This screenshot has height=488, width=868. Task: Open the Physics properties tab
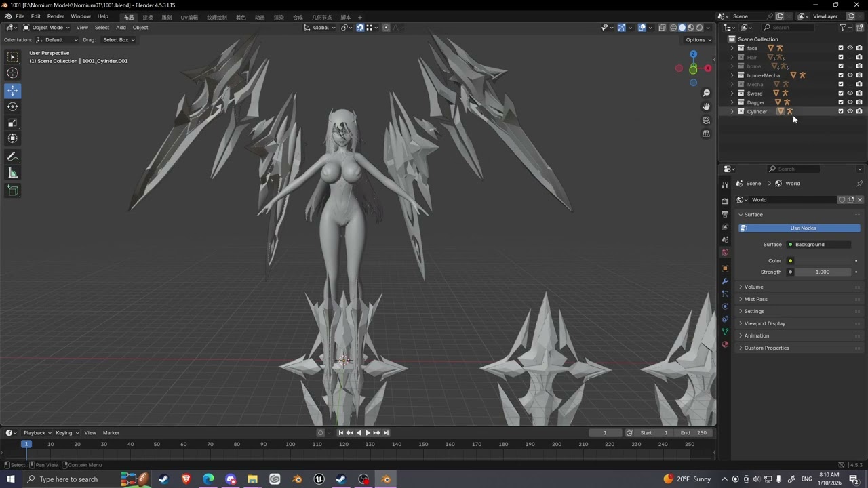725,306
